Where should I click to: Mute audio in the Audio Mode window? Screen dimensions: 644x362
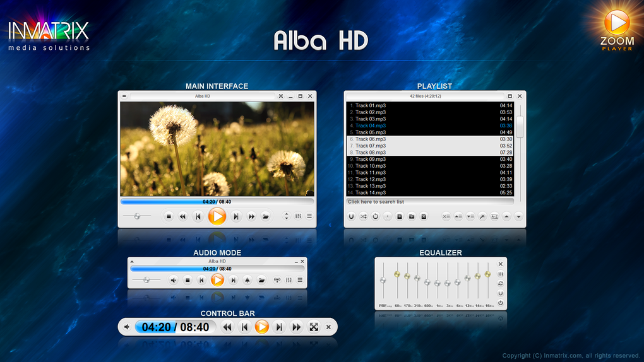(174, 280)
